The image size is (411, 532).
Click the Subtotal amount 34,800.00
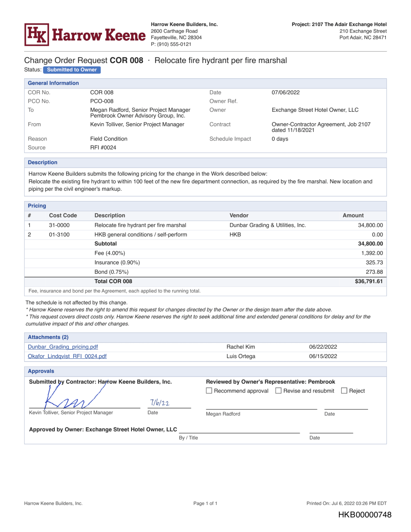370,244
